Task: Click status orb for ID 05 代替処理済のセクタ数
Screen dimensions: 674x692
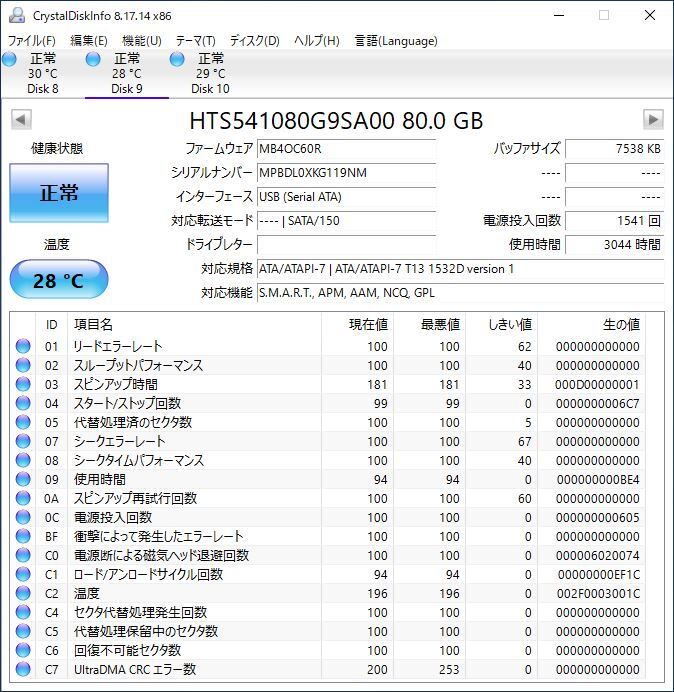Action: click(x=23, y=422)
